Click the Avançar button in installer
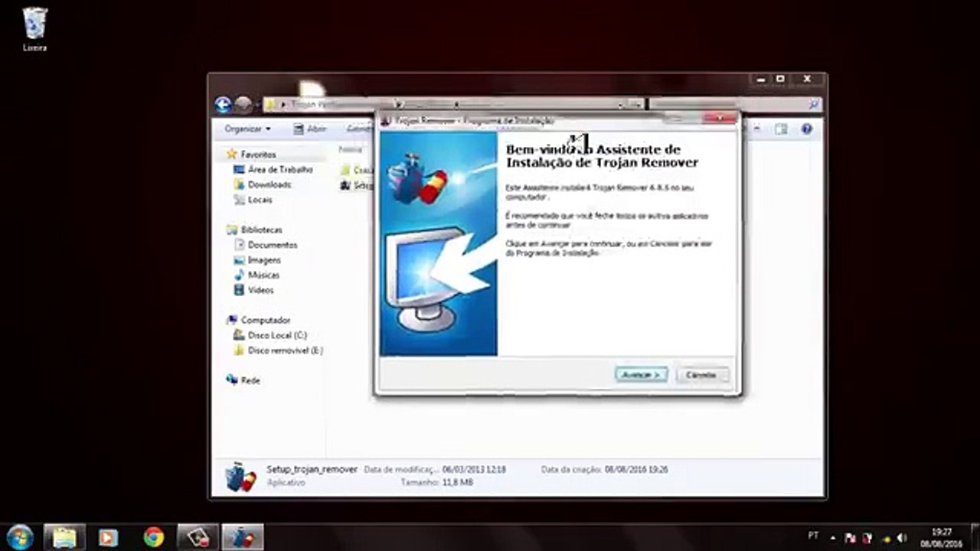This screenshot has height=551, width=980. tap(642, 375)
